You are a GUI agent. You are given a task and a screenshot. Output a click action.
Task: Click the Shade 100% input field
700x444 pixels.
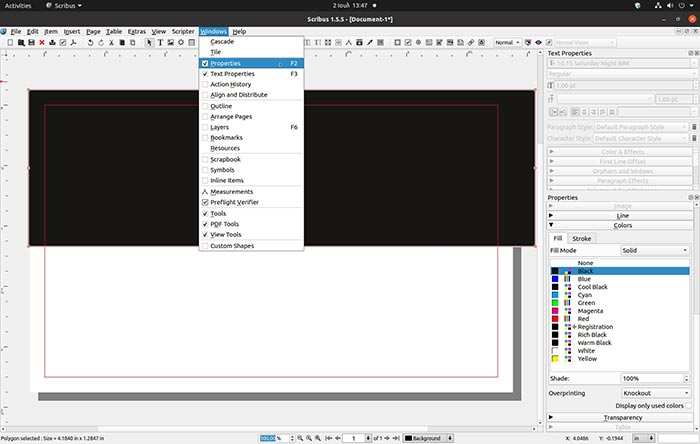[x=652, y=378]
